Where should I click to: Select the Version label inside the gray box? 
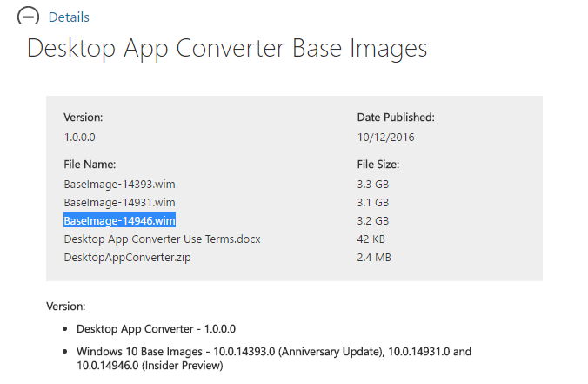(84, 118)
